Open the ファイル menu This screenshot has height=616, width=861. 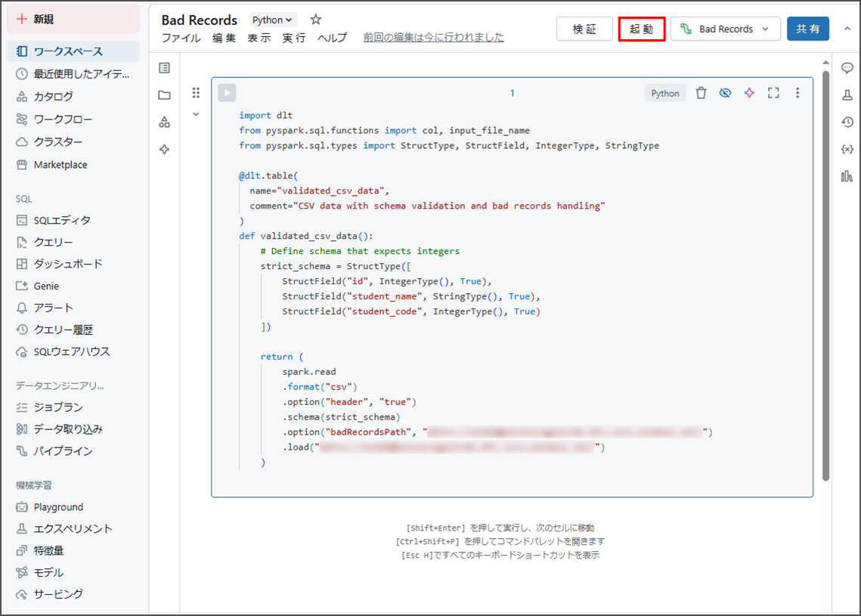tap(181, 38)
